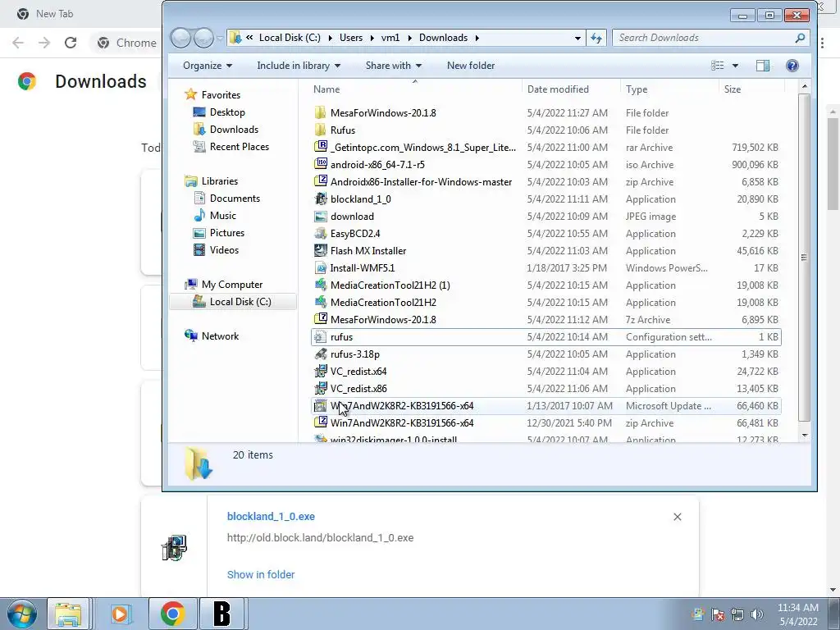Select the rufus configuration settings file
Screen dimensions: 840x630
[x=546, y=337]
